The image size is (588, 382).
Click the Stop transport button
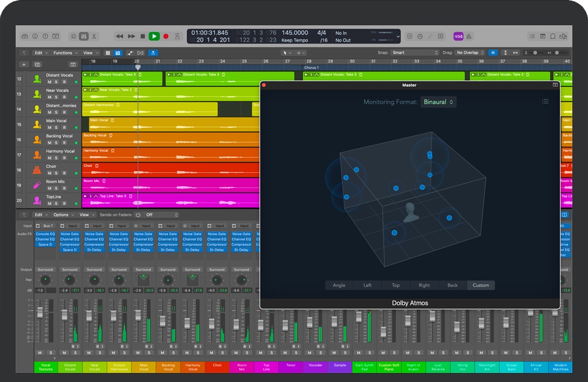point(142,36)
